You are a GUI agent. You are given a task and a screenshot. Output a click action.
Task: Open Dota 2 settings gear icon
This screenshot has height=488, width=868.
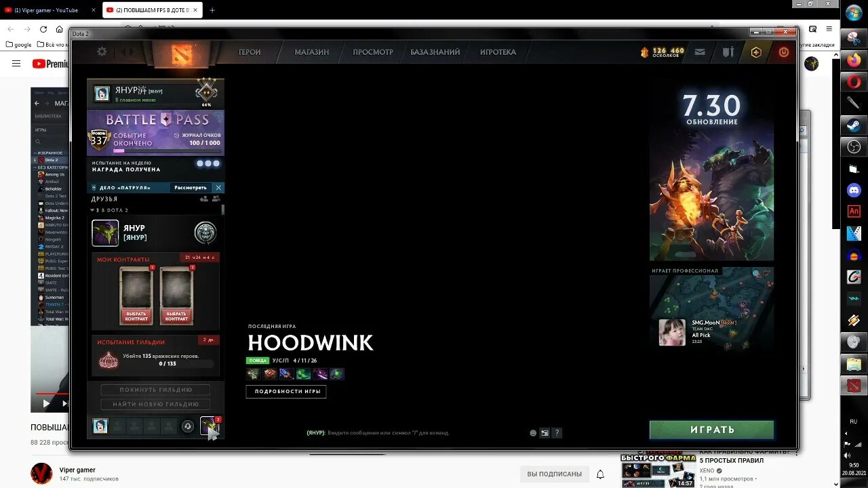(102, 52)
